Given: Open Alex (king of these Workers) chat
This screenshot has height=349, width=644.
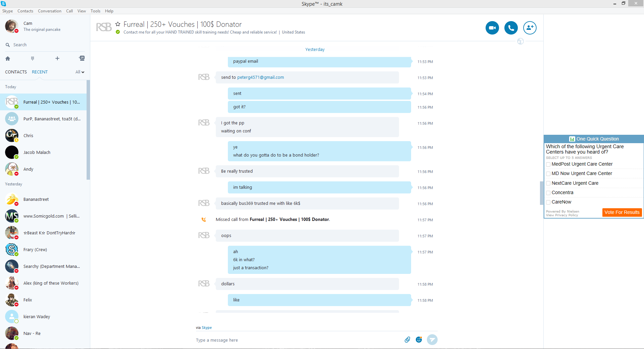Looking at the screenshot, I should point(43,283).
